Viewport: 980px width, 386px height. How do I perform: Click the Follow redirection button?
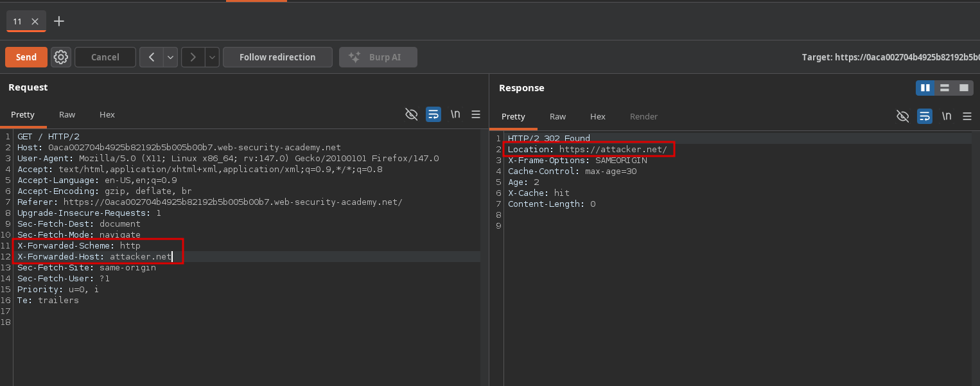[277, 57]
